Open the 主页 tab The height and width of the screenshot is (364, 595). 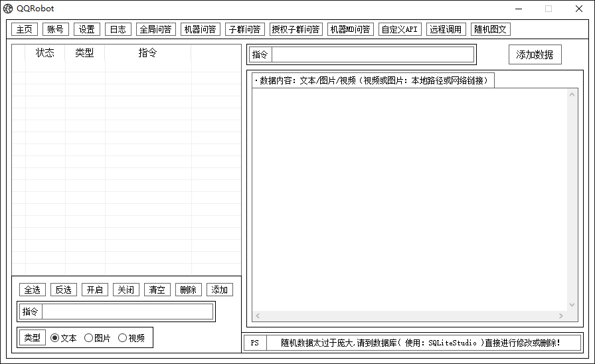25,29
